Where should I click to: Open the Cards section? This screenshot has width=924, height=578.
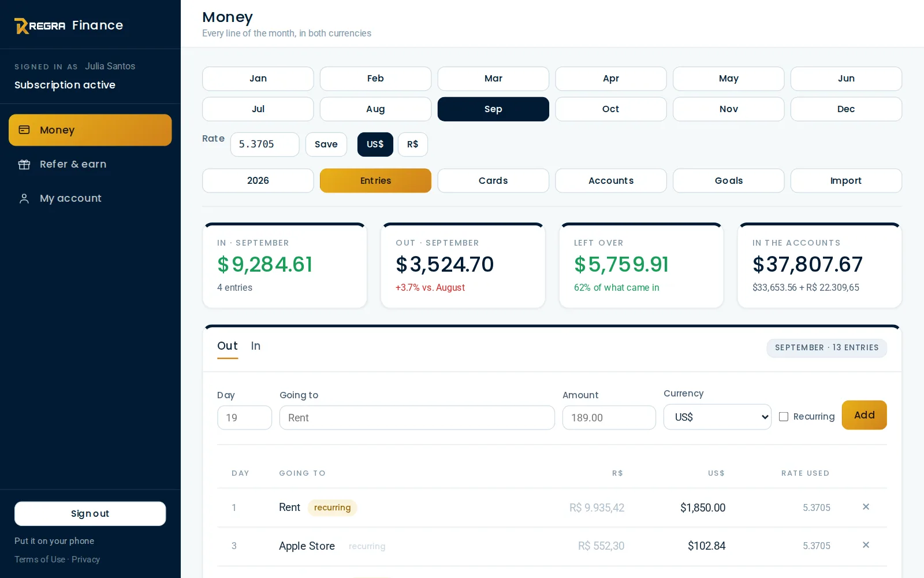point(493,180)
